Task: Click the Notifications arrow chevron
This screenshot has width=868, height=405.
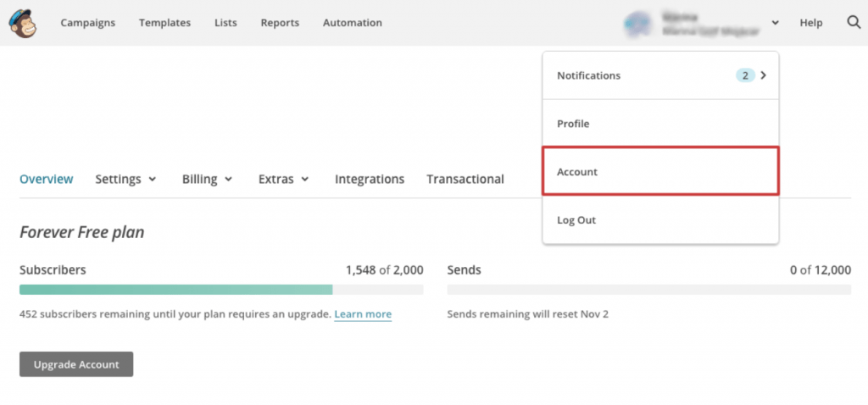Action: coord(764,75)
